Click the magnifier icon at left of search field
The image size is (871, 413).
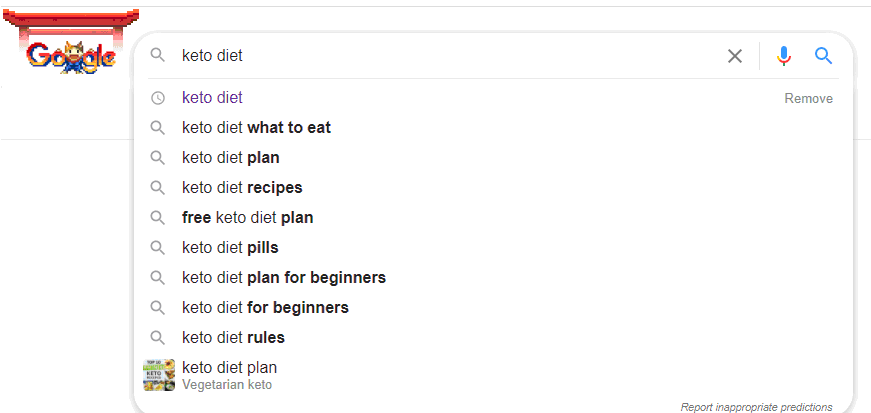[x=157, y=56]
